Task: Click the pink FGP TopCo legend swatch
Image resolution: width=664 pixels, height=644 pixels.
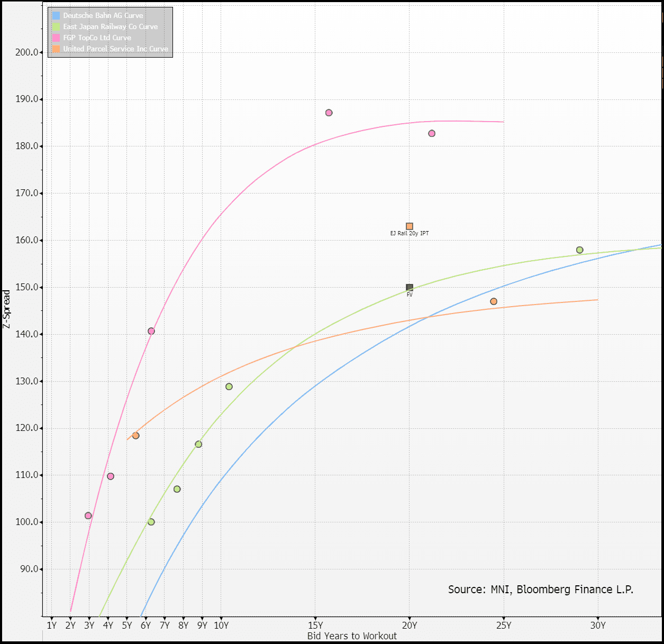Action: (x=56, y=38)
